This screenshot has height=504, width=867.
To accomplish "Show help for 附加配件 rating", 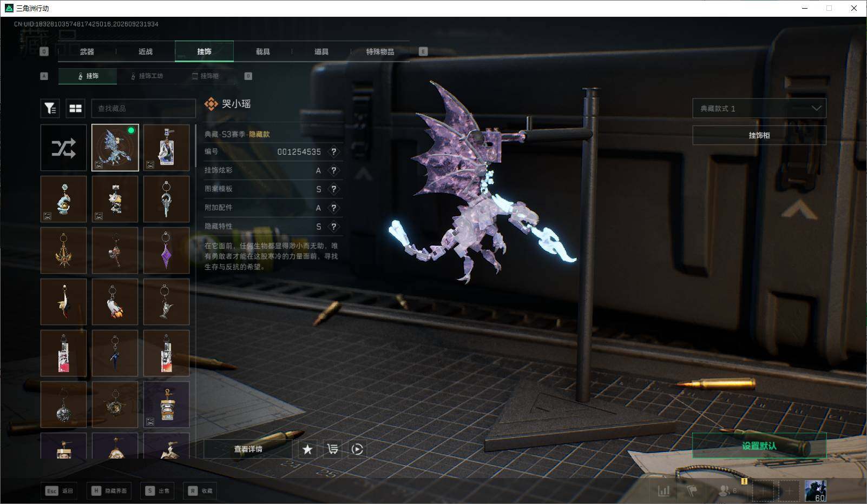I will [x=334, y=208].
